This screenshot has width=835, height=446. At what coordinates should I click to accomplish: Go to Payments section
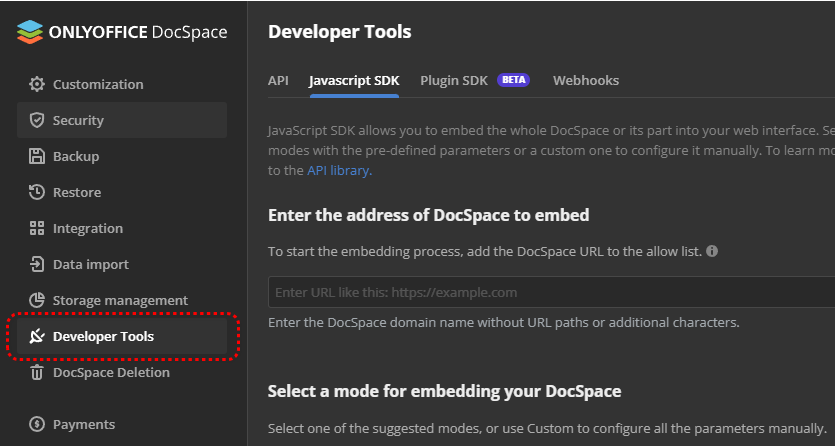(x=122, y=424)
